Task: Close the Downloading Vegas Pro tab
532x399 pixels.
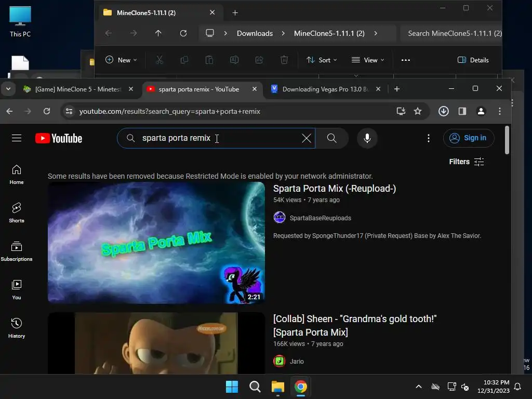Action: 378,89
